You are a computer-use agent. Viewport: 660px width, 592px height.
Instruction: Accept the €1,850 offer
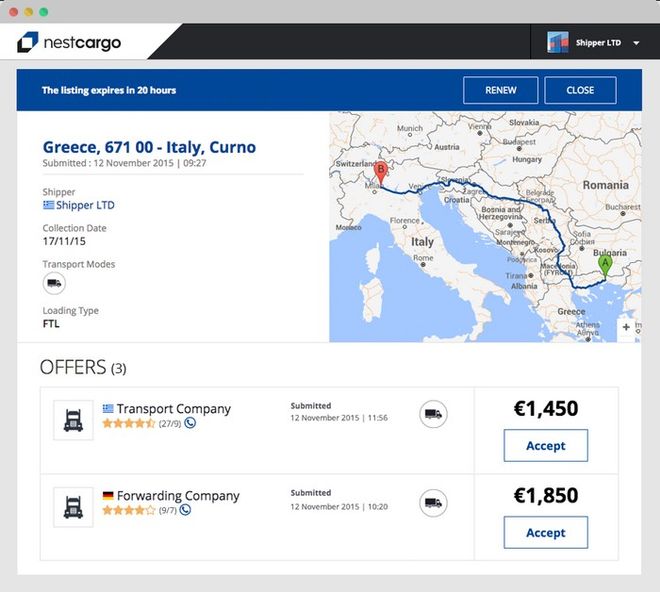click(545, 533)
